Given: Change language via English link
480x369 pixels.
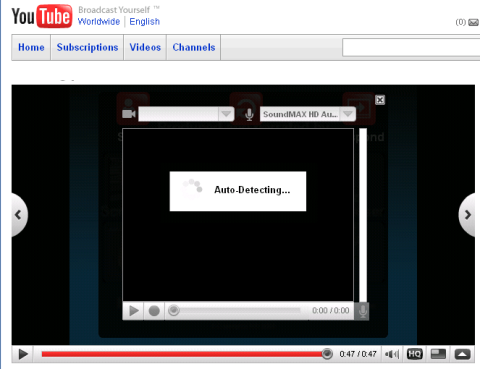Looking at the screenshot, I should coord(145,22).
